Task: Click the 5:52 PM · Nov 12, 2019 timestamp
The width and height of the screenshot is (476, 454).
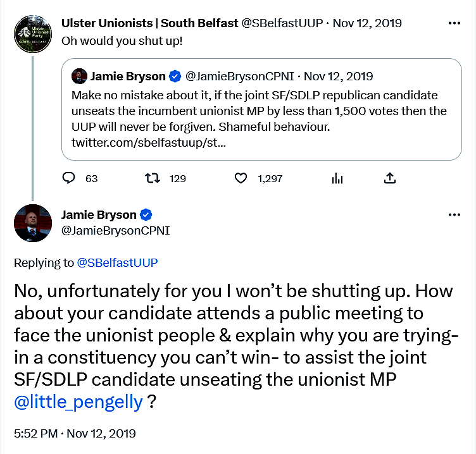Action: [75, 434]
